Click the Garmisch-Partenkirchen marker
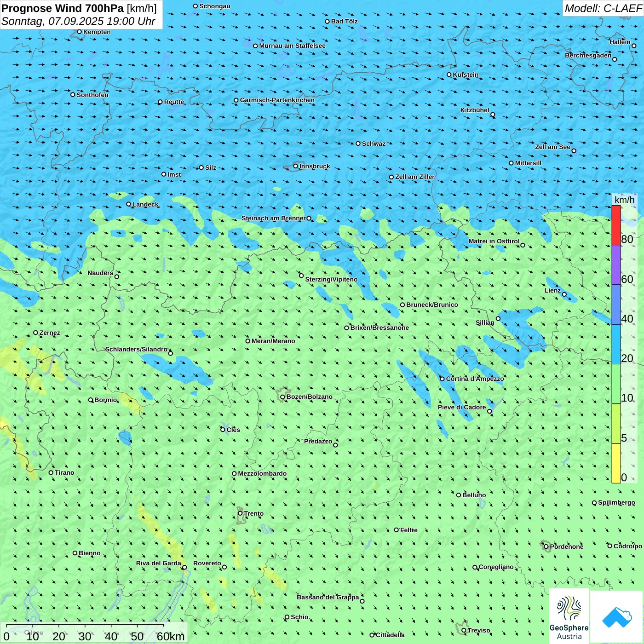644x644 pixels. coord(236,100)
